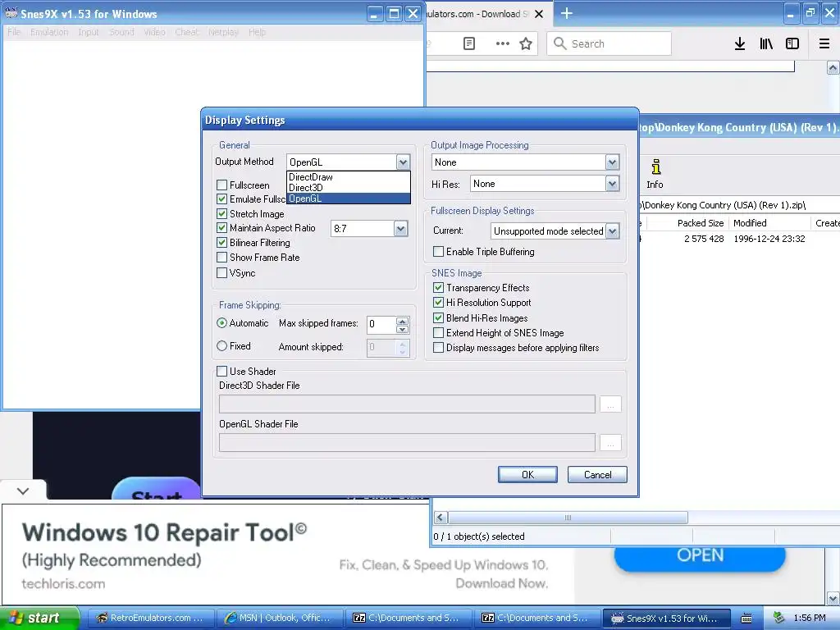
Task: Decrease Max skipped frames value
Action: [x=402, y=328]
